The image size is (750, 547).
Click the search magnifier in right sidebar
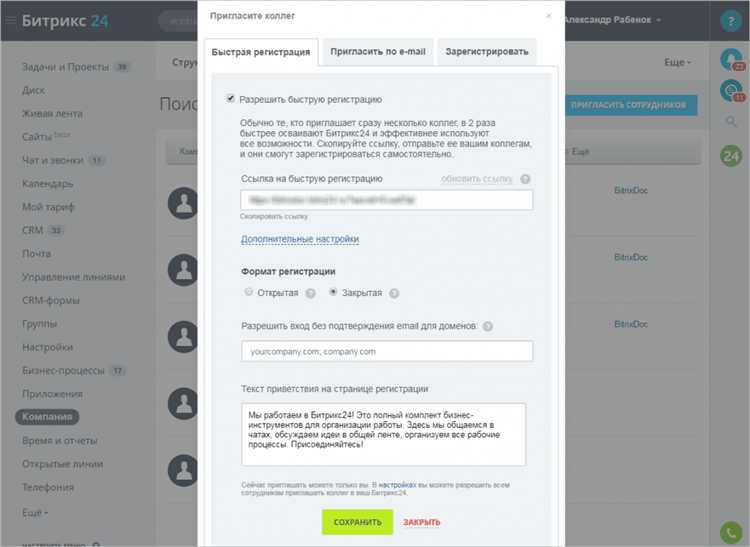731,121
